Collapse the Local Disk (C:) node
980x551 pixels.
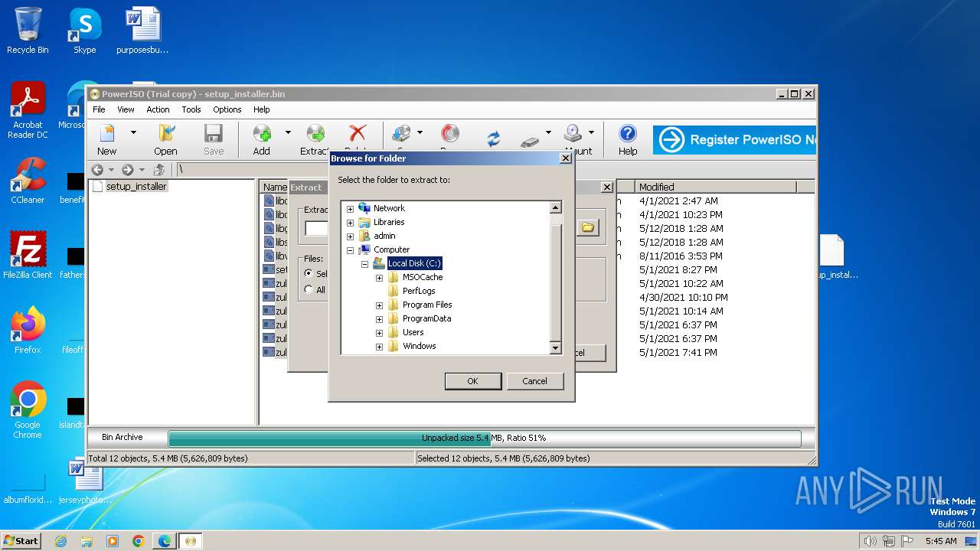point(365,263)
